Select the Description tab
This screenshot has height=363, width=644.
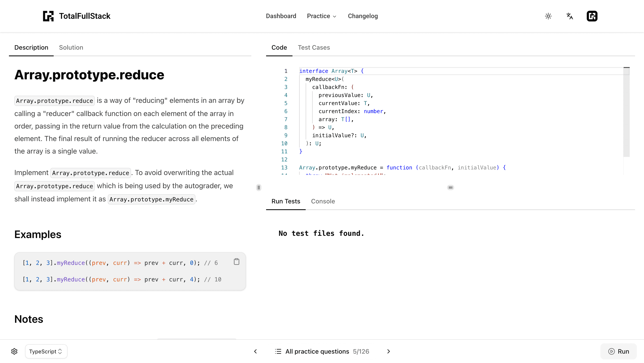point(31,47)
